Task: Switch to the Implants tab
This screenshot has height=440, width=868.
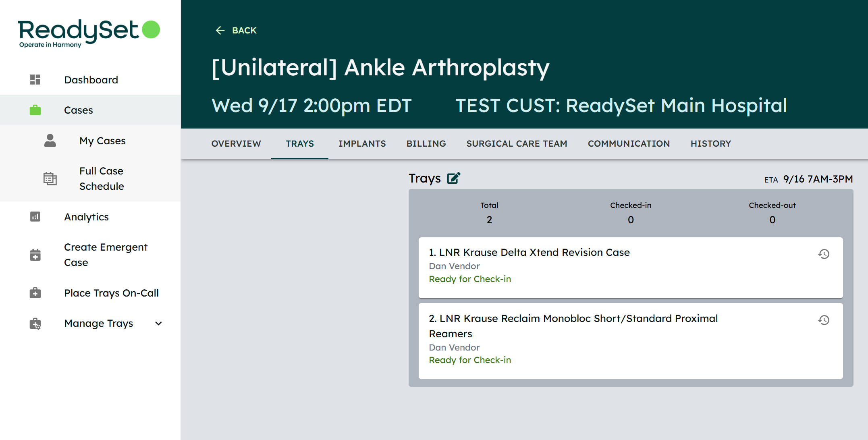Action: [x=362, y=144]
